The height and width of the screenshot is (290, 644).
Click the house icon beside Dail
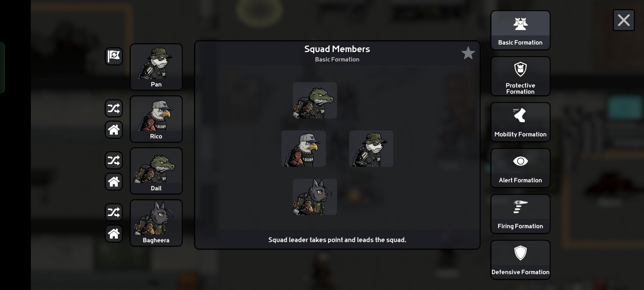(114, 182)
